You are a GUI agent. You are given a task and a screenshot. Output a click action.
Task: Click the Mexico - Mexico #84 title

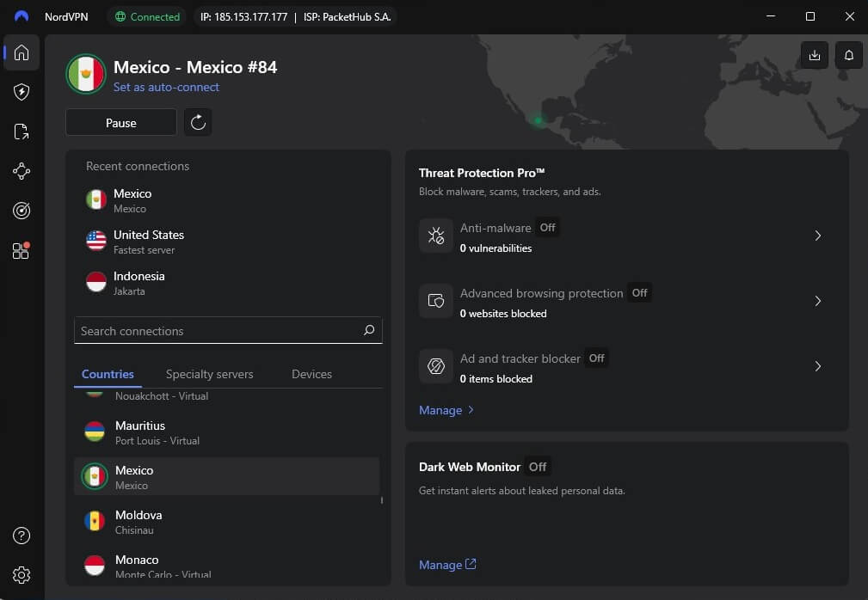(195, 67)
